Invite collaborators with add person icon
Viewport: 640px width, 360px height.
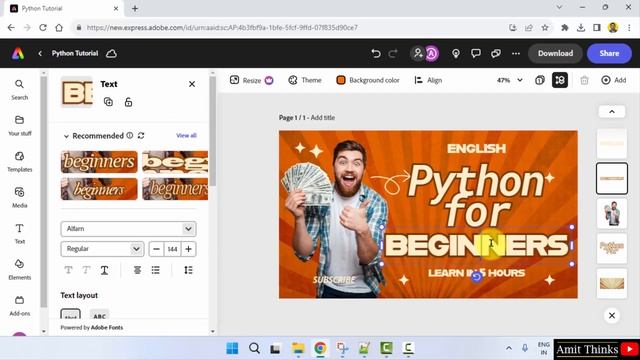click(x=418, y=53)
